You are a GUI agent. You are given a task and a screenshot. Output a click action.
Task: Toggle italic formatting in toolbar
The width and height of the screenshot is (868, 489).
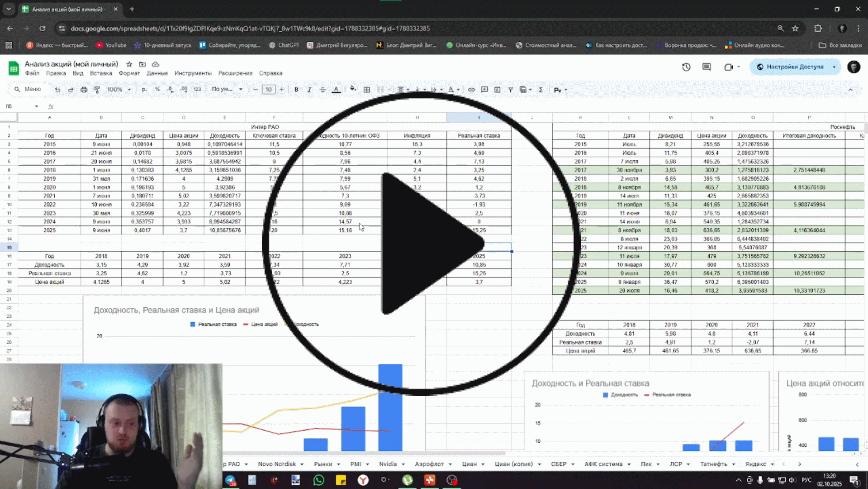tap(309, 90)
